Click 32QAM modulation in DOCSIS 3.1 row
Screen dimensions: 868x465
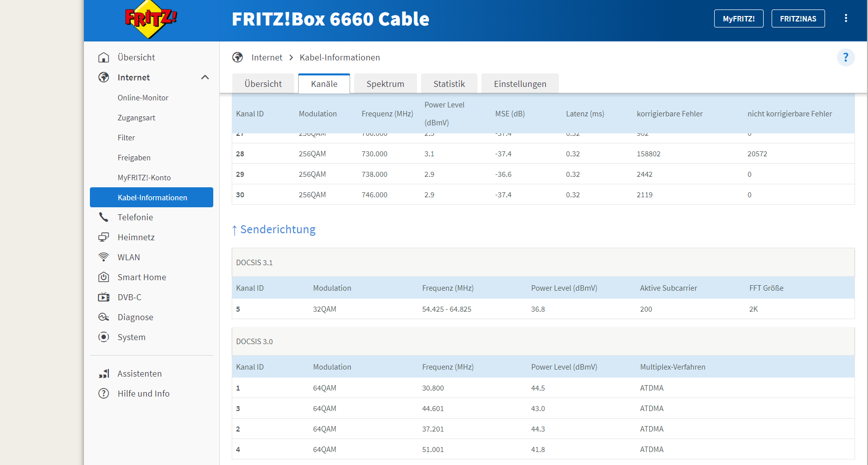tap(325, 309)
